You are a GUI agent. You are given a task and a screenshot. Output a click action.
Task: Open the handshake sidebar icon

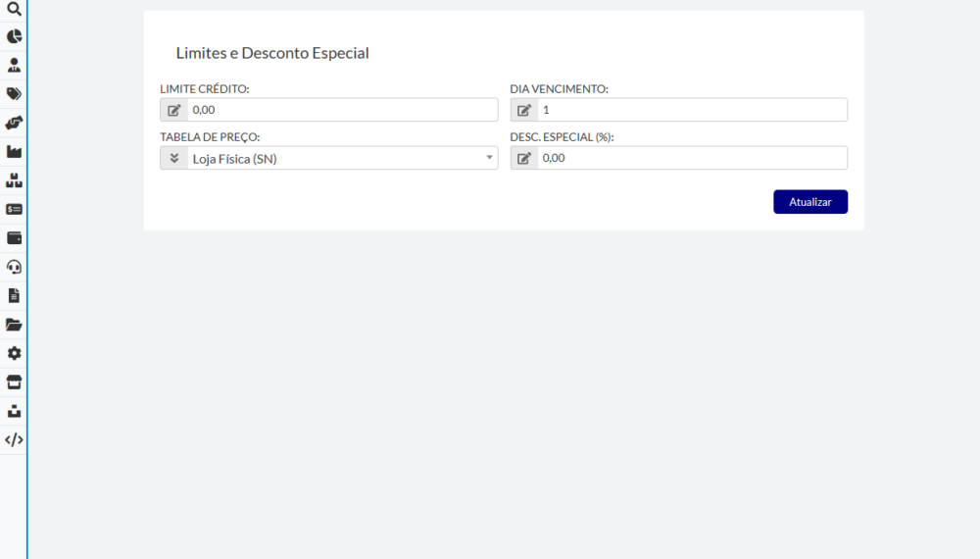[x=14, y=123]
